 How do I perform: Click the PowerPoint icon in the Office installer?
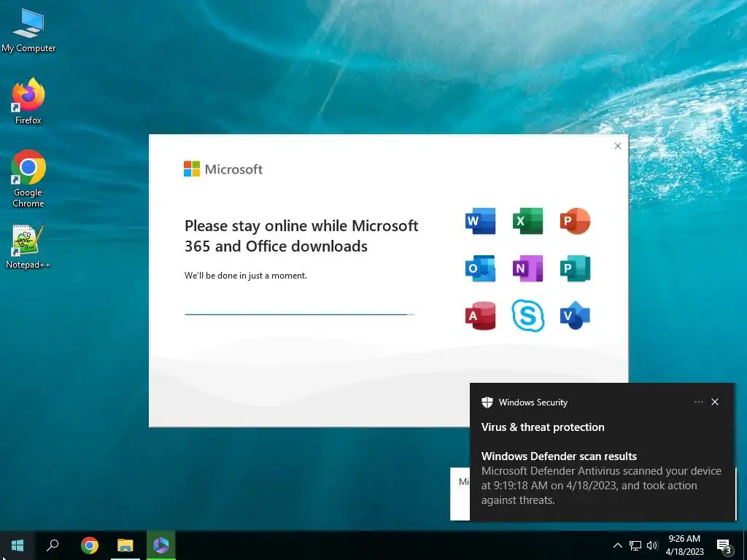point(575,221)
